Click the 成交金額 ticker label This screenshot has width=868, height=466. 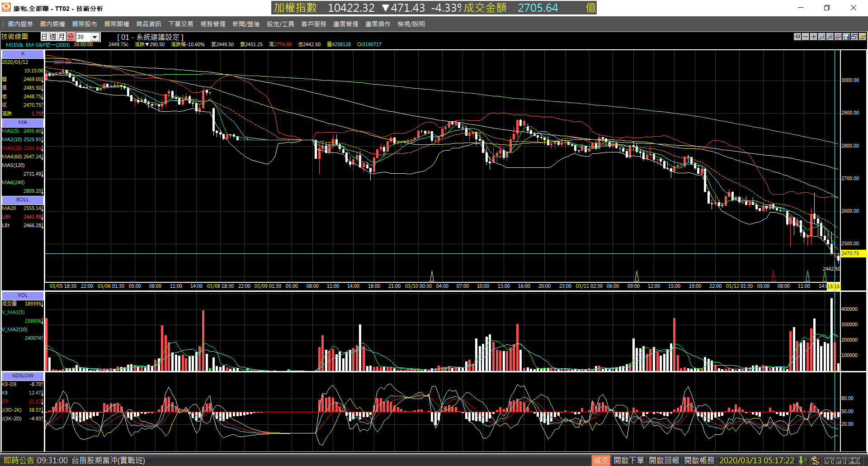[485, 8]
